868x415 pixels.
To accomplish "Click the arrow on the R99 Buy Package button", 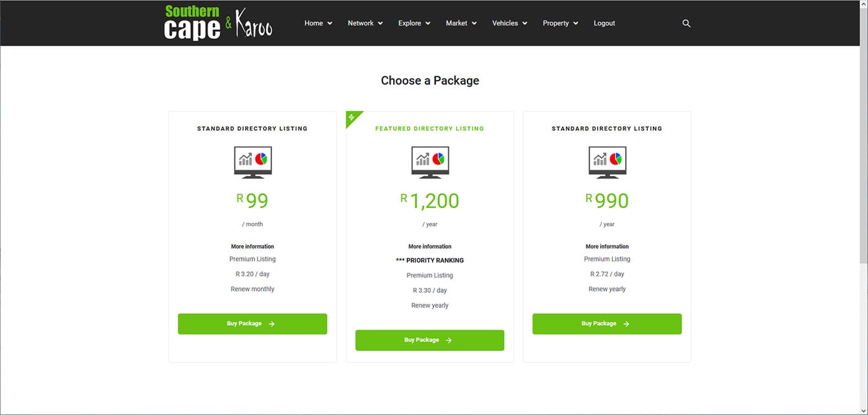I will (272, 324).
